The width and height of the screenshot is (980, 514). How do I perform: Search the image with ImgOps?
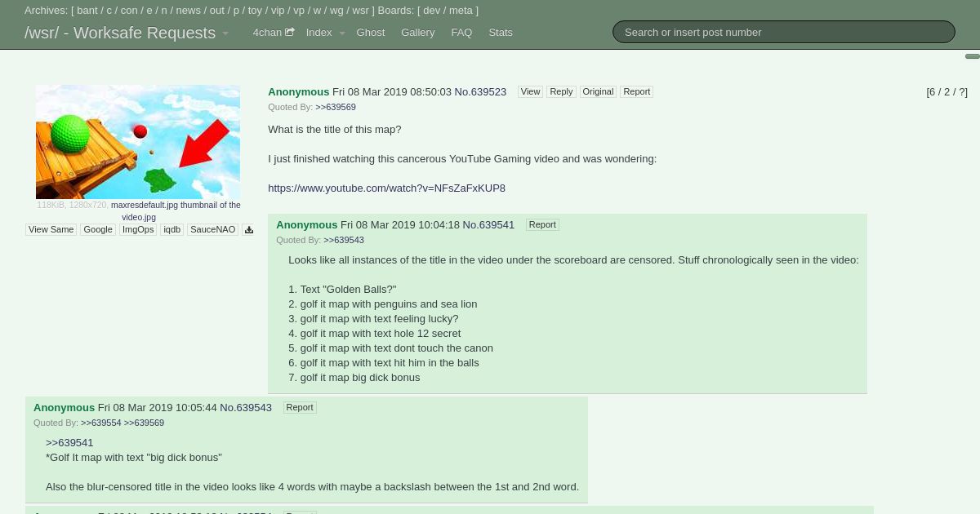(x=138, y=230)
